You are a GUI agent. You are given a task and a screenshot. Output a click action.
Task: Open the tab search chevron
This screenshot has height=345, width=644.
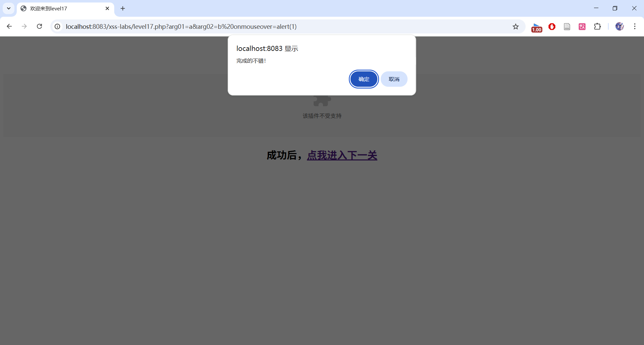pos(8,8)
